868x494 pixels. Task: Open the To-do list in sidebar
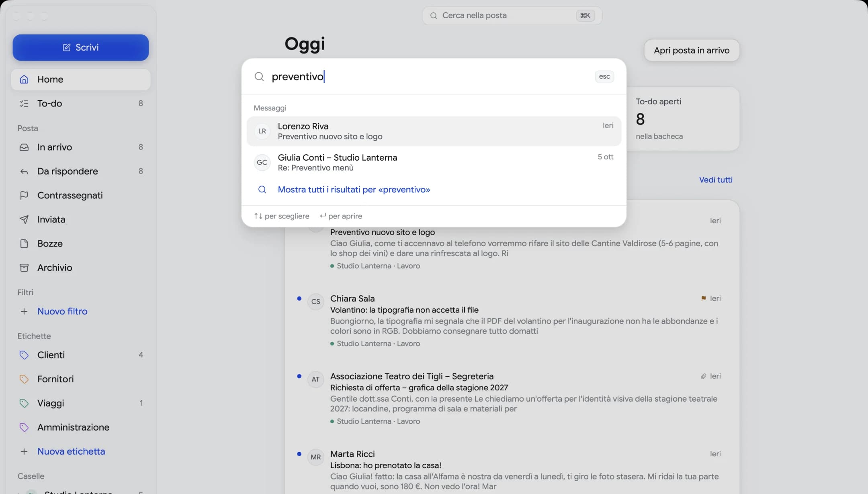[x=81, y=104]
